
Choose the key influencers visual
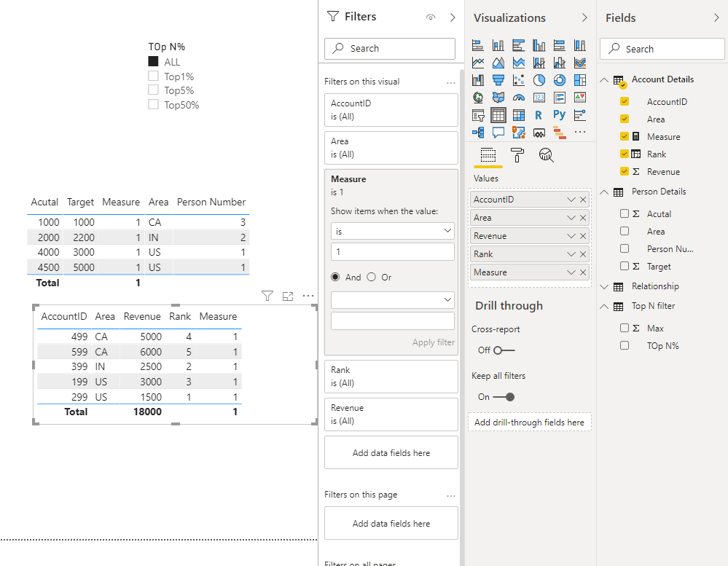[580, 115]
